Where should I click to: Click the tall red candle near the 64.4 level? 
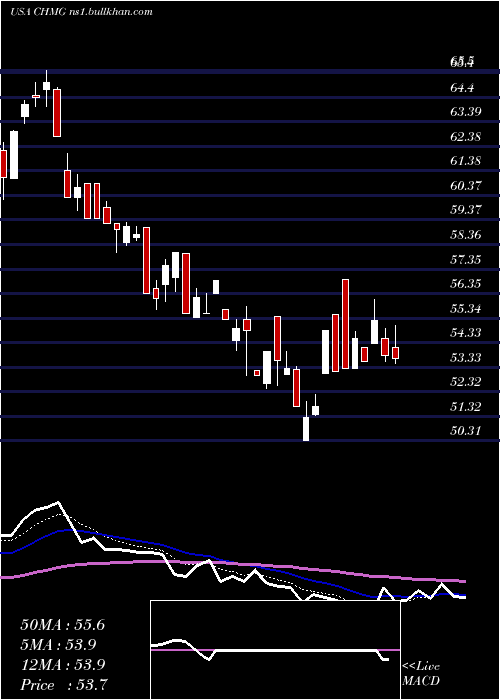(x=57, y=112)
